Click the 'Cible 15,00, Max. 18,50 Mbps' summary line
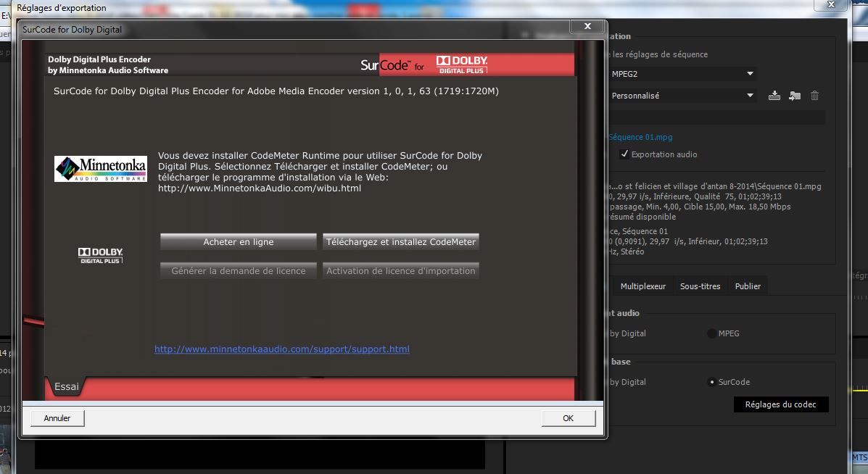868x474 pixels. (700, 207)
